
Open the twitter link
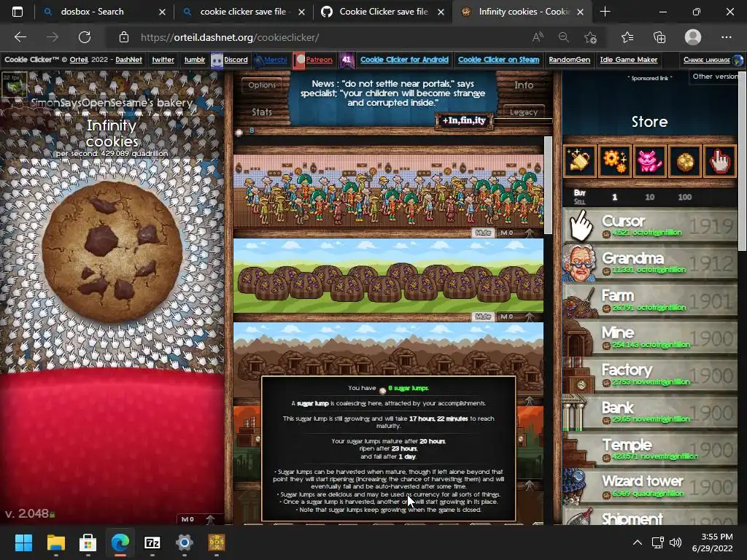pos(163,60)
